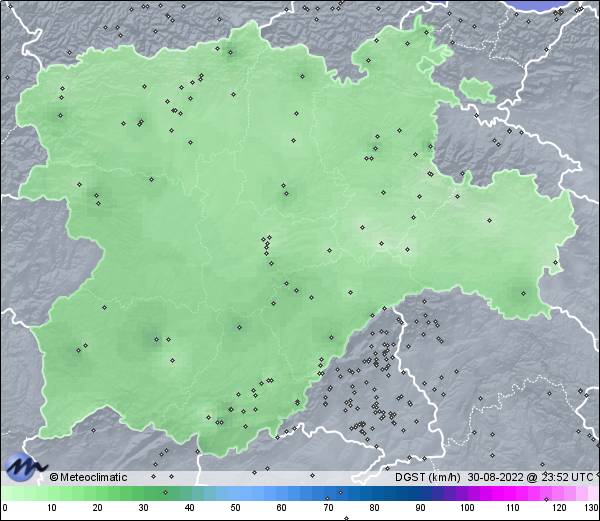The image size is (600, 521).
Task: Click the small isolated green enclave on map
Action: pos(478,89)
